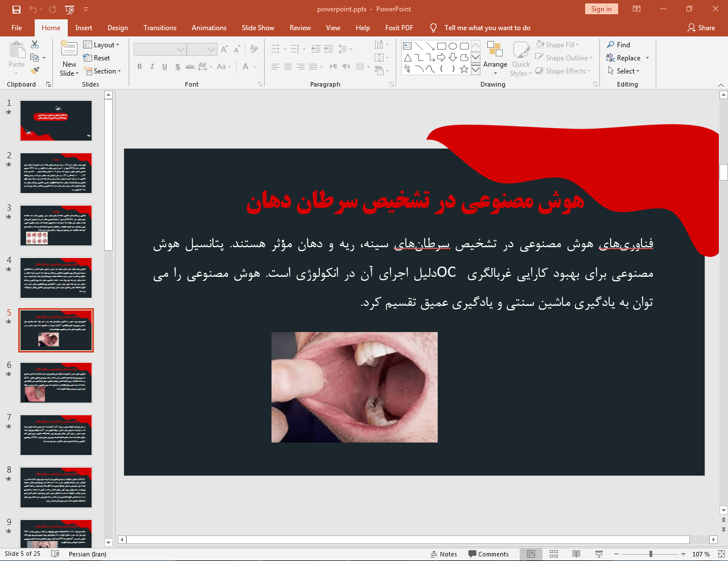Switch to the Design tab
This screenshot has height=561, width=728.
pyautogui.click(x=117, y=28)
